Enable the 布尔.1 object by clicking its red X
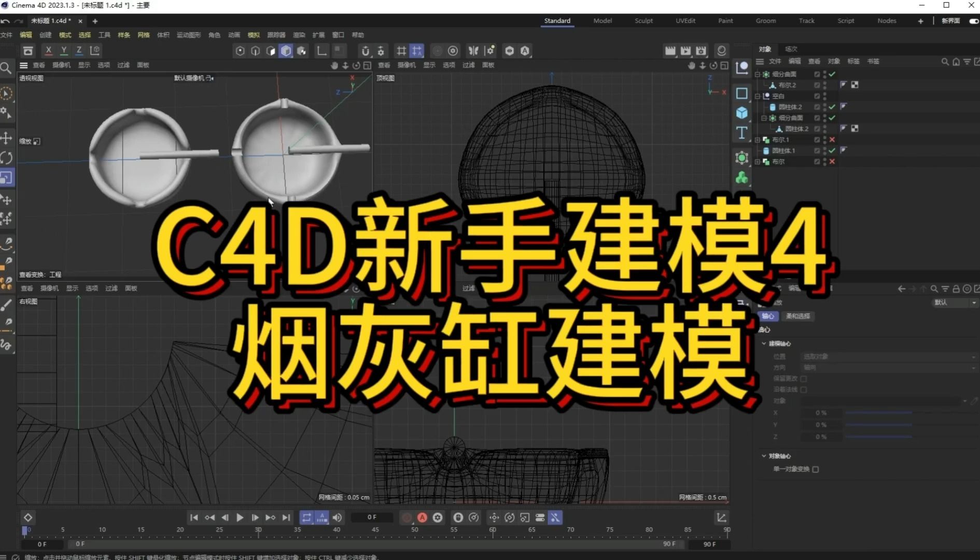The image size is (980, 560). (x=832, y=139)
